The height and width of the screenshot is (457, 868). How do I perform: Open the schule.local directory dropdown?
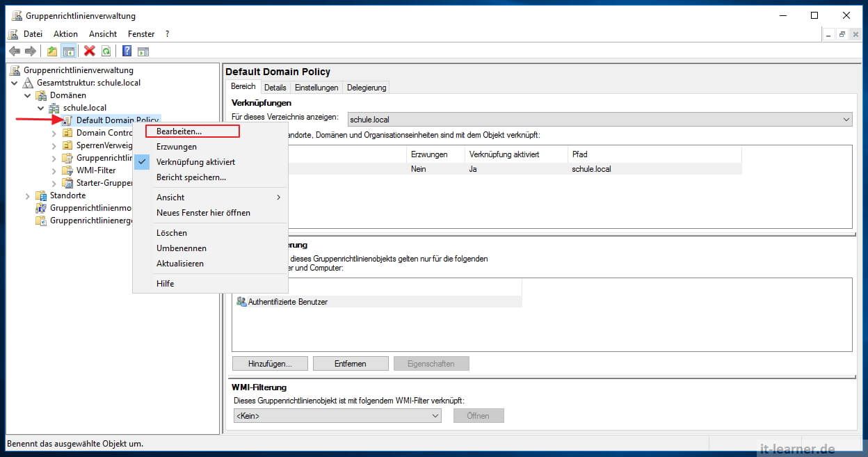pos(847,119)
